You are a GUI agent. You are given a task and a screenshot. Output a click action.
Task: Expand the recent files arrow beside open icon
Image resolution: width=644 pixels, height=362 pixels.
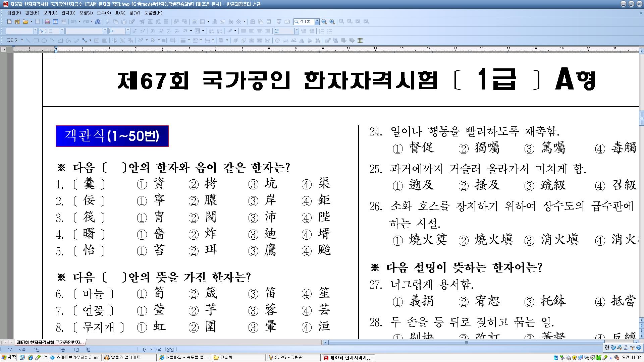tap(31, 21)
